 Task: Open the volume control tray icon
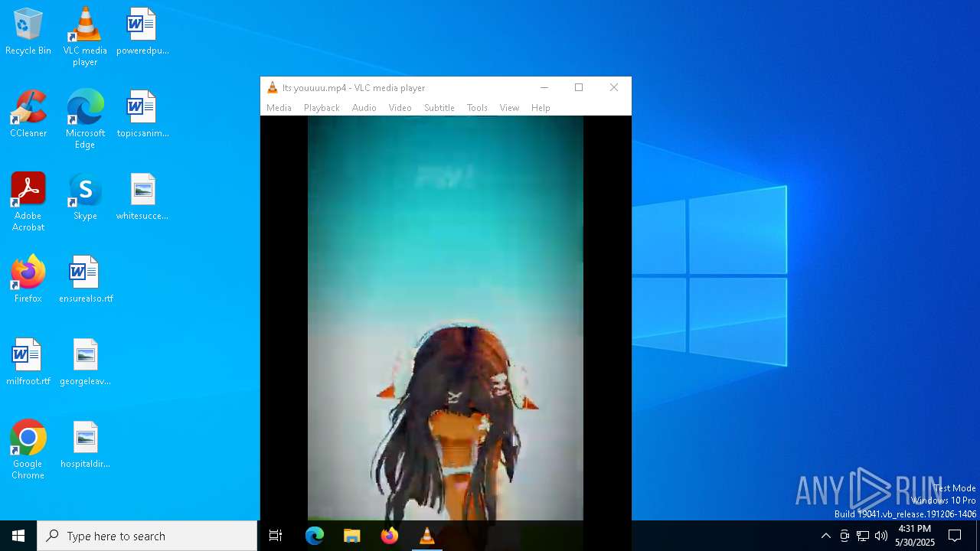pyautogui.click(x=881, y=536)
